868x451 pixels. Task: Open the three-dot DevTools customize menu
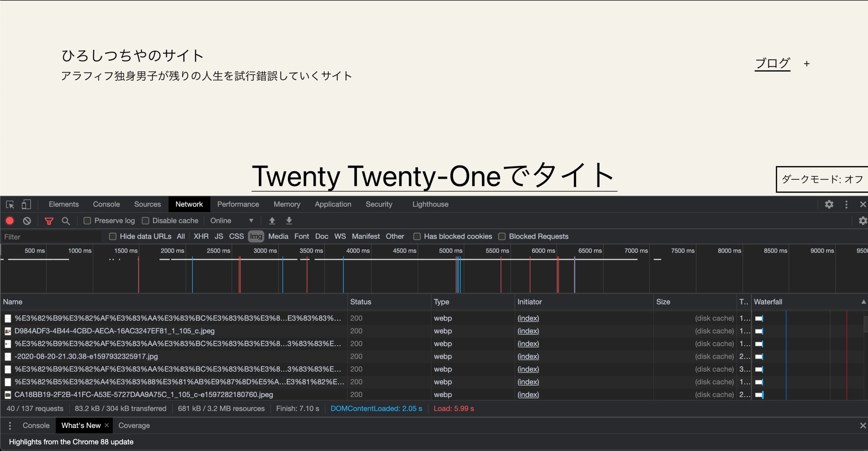pos(846,204)
